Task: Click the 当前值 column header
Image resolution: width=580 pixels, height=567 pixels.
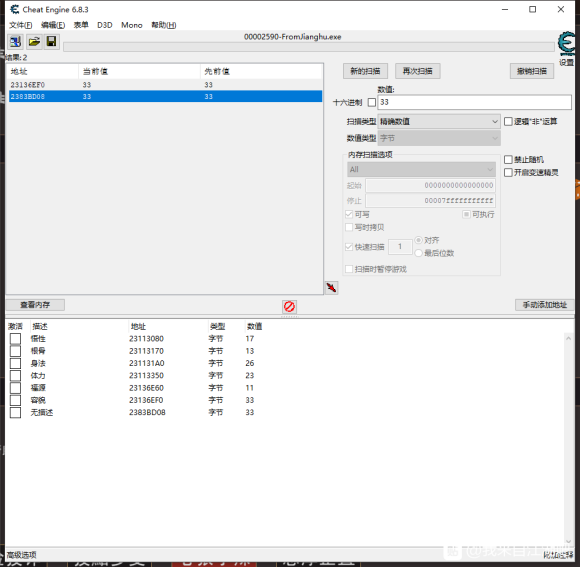Action: [139, 71]
